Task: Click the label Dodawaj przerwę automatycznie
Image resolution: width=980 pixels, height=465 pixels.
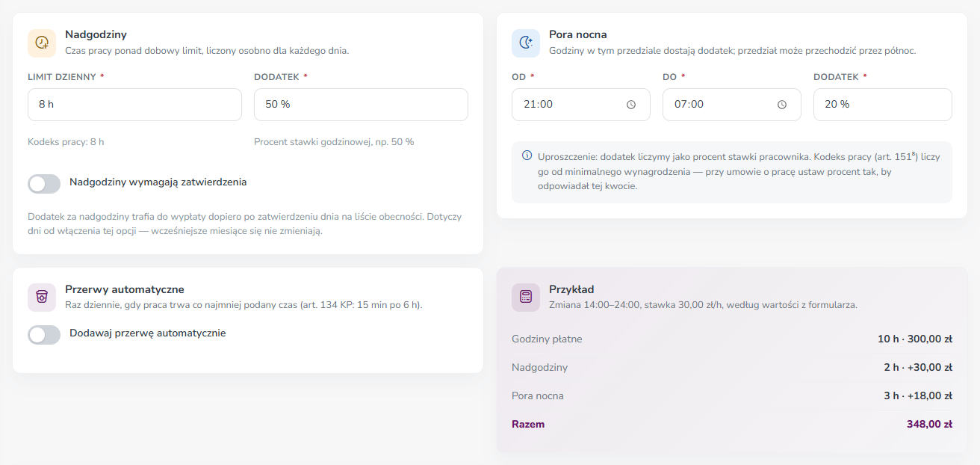Action: pos(148,333)
